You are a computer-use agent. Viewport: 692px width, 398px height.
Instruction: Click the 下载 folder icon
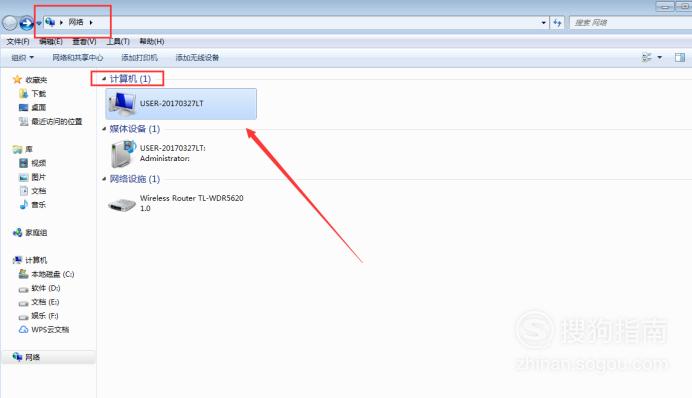coord(23,94)
